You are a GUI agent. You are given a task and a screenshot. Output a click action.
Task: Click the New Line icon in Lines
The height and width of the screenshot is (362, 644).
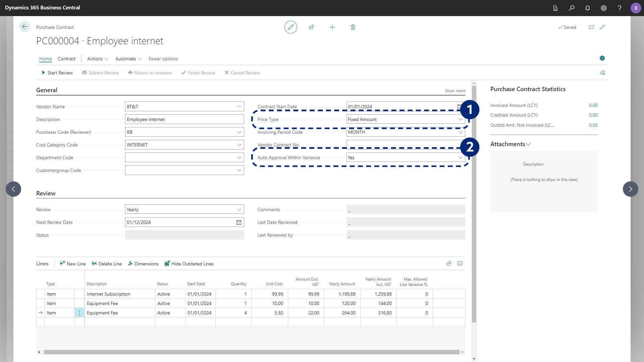(62, 264)
